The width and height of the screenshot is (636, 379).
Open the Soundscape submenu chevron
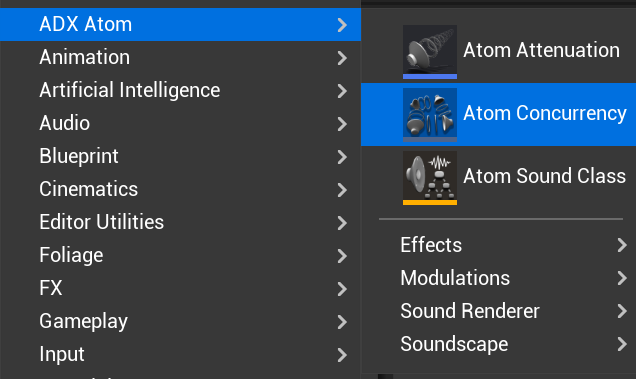click(x=622, y=344)
